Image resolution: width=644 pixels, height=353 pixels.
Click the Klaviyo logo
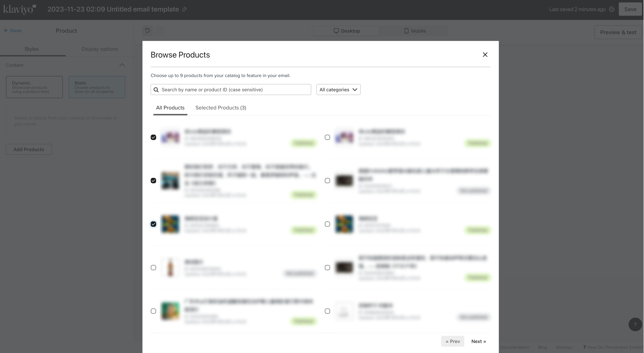20,10
